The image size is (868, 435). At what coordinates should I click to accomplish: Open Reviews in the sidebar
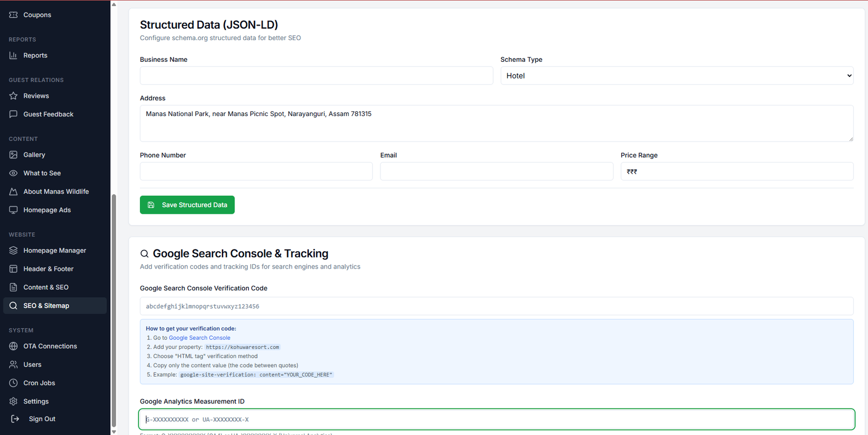pos(55,96)
